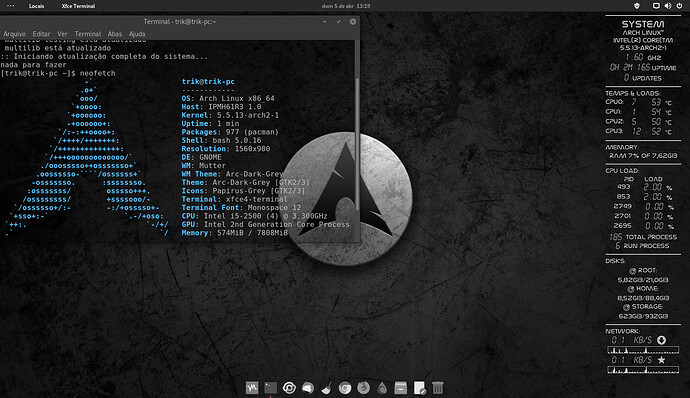The width and height of the screenshot is (690, 398).
Task: Click the star upload icon under NETWORK
Action: pos(661,360)
